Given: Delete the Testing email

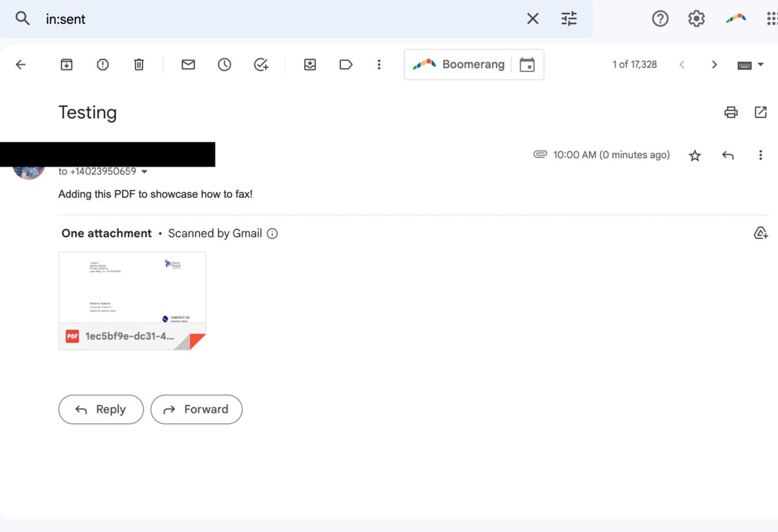Looking at the screenshot, I should point(139,64).
